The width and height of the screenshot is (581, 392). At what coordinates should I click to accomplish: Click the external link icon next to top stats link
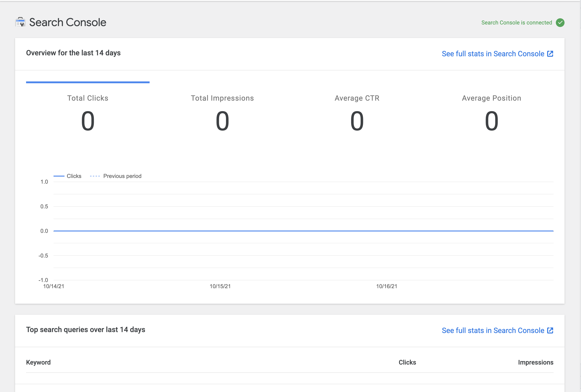click(x=551, y=54)
